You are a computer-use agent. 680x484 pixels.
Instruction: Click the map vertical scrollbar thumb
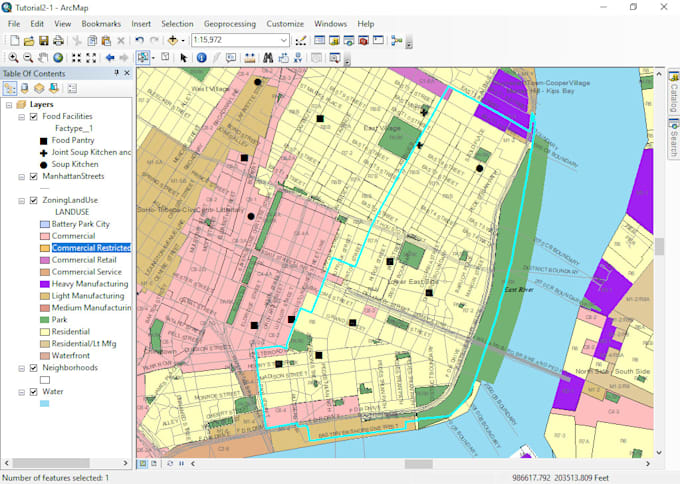pos(659,247)
